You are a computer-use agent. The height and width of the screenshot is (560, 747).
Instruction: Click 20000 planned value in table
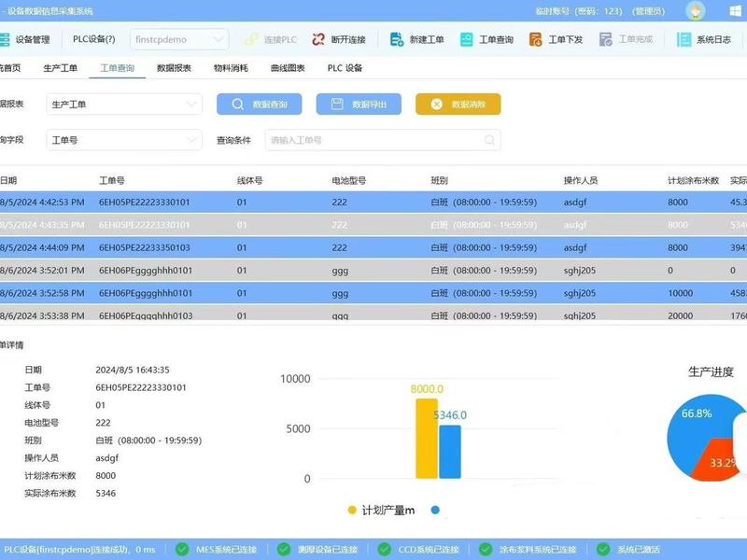coord(681,315)
